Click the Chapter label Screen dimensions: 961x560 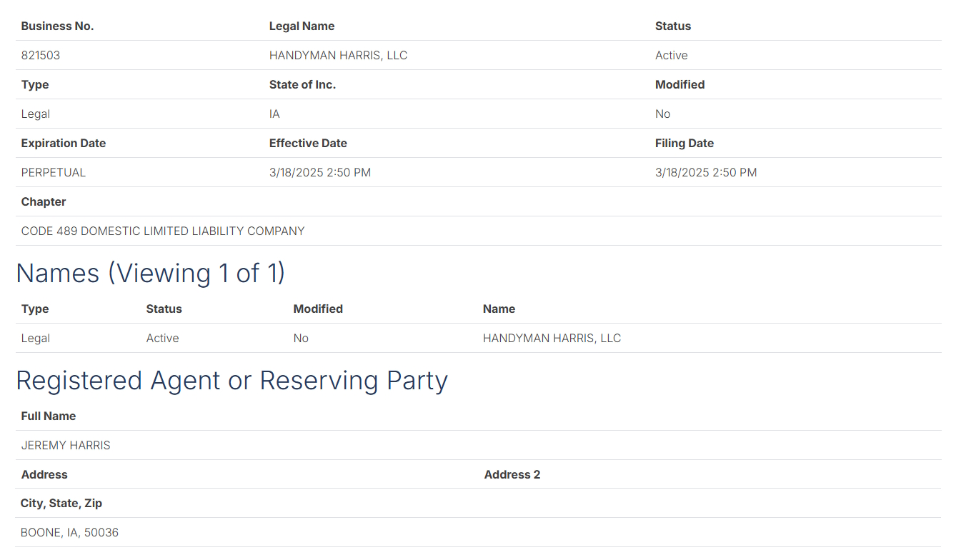44,201
